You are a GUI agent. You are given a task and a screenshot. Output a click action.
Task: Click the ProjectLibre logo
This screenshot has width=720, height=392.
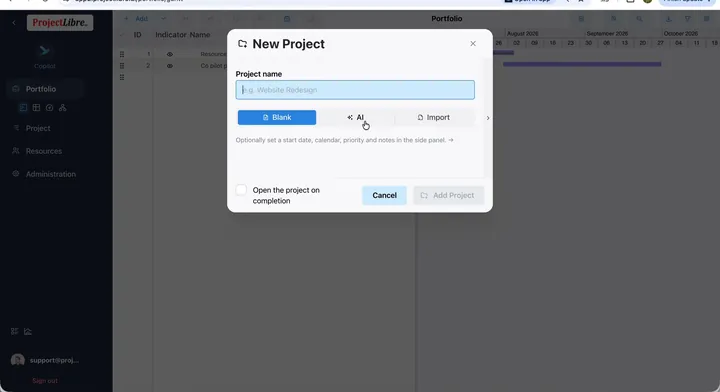(x=60, y=22)
